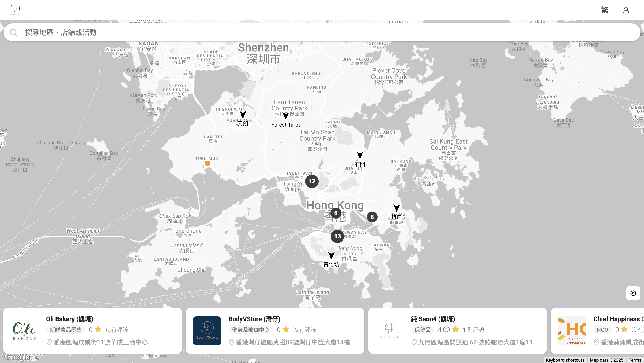Click the Seon4 4.00 rating star
The height and width of the screenshot is (363, 644).
pyautogui.click(x=455, y=329)
